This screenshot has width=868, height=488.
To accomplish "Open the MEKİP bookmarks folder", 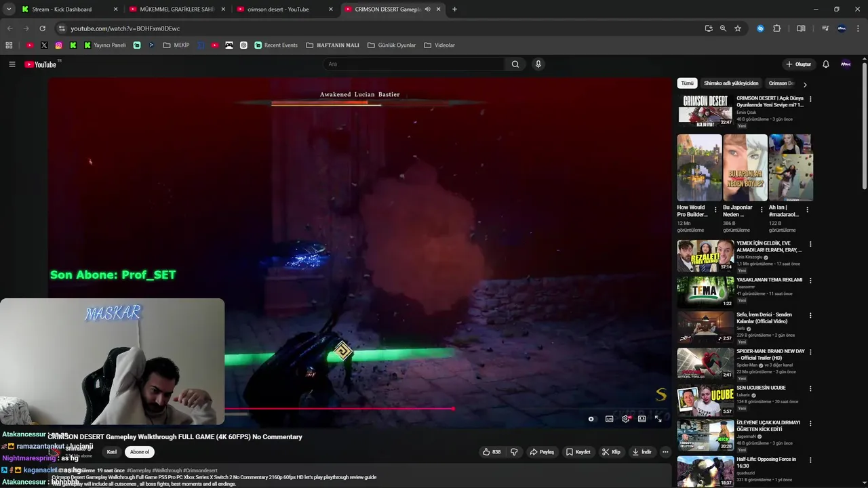I will pyautogui.click(x=176, y=45).
